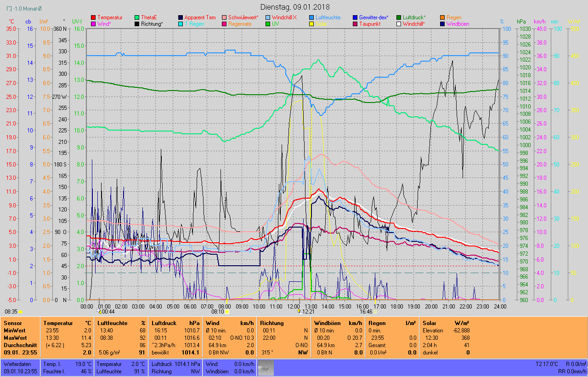The image size is (588, 377).
Task: Select the Wetterdaten panel in the blue bar
Action: tap(20, 368)
